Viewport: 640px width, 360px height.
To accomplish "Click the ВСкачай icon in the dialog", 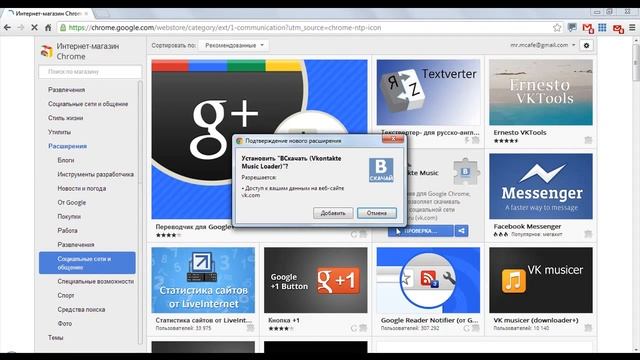I will point(381,170).
